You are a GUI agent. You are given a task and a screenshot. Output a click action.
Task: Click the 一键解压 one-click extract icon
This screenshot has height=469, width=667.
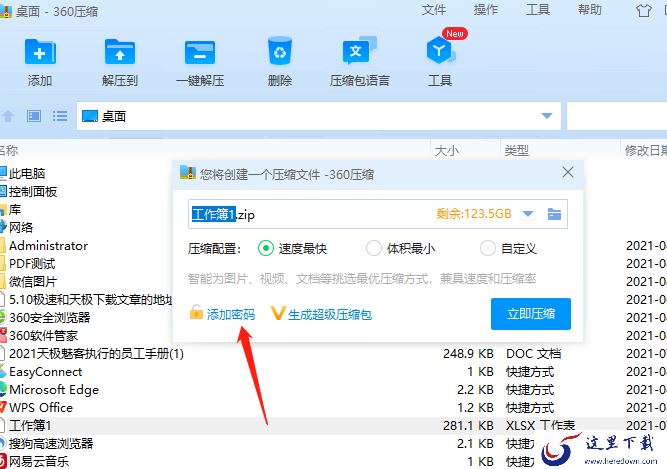[200, 52]
